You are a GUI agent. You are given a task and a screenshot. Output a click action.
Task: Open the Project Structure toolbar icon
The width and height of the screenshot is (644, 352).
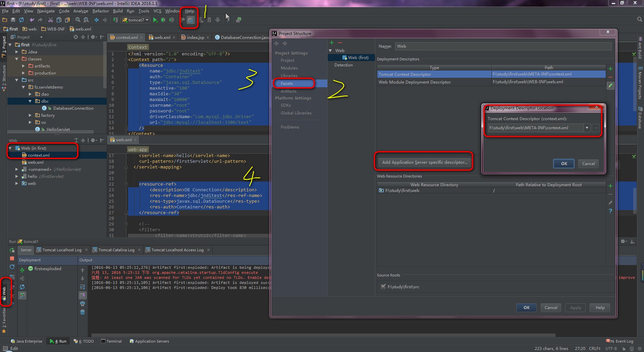point(190,20)
